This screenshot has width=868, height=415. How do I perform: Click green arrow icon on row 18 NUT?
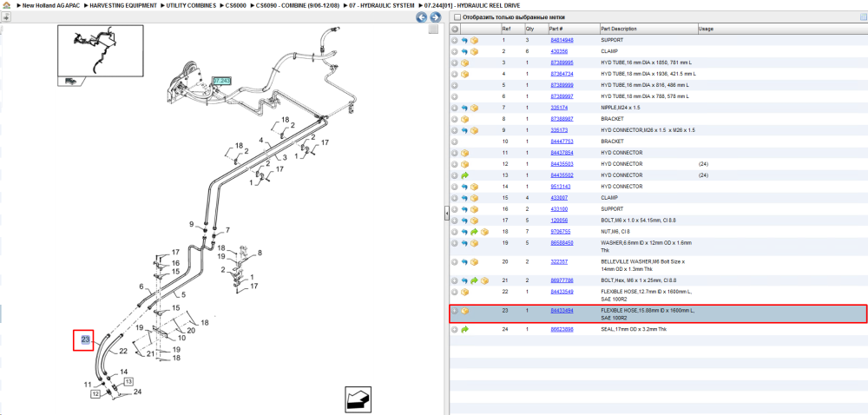475,232
